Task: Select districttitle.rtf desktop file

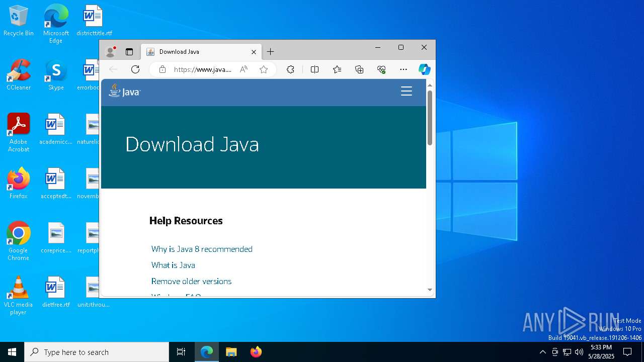Action: point(94,21)
